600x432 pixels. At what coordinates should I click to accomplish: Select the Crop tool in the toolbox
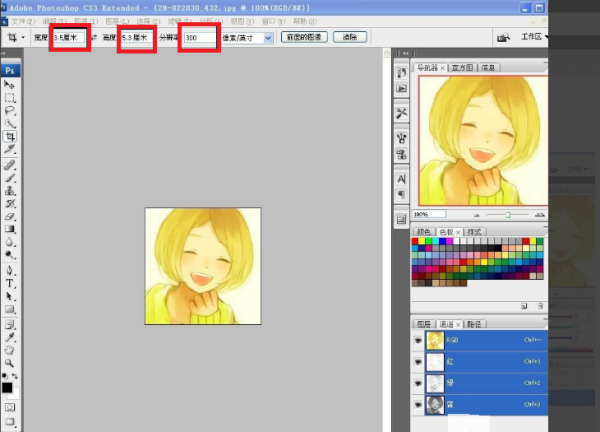10,136
